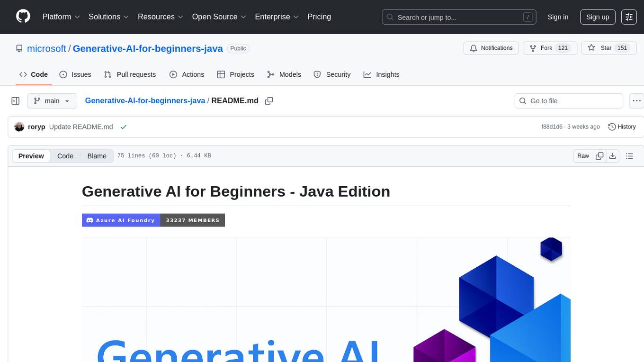Open the command palette icon in header

tap(629, 17)
